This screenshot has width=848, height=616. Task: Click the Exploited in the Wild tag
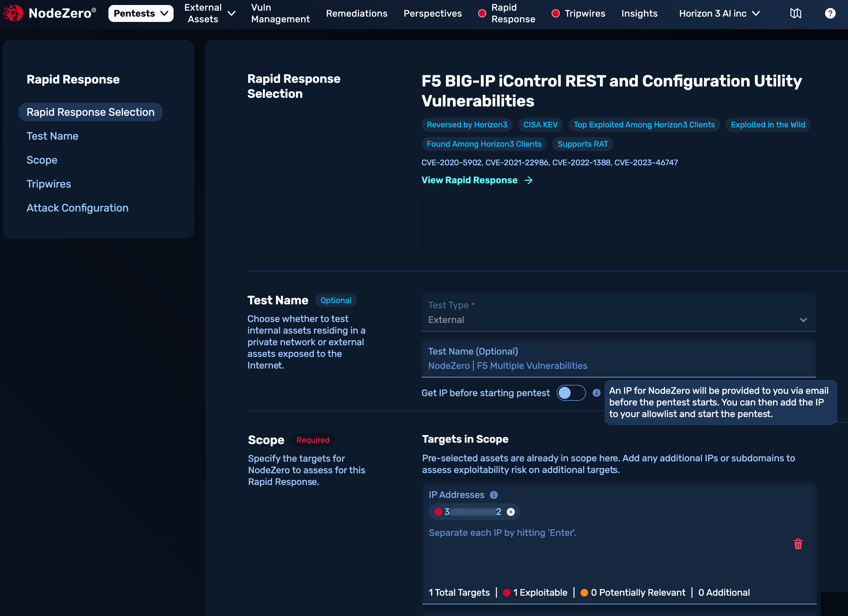pos(768,125)
